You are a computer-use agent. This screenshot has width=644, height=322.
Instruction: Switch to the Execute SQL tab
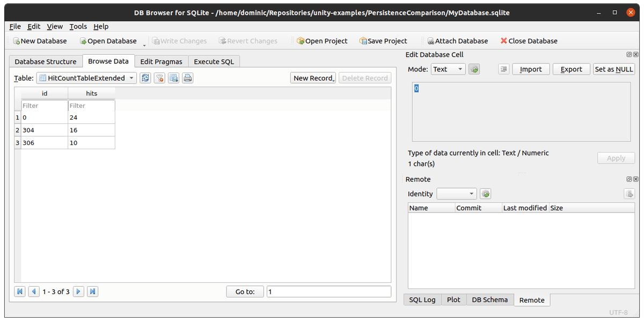click(x=214, y=61)
